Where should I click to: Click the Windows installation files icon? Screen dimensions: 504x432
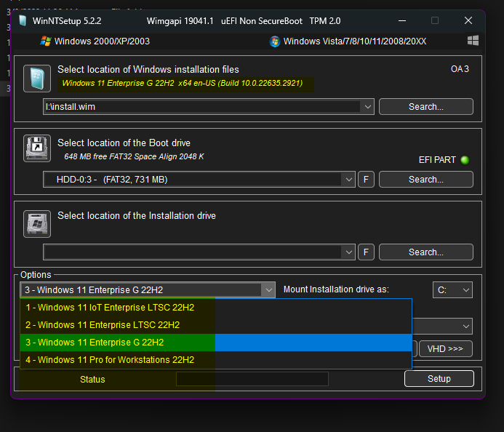pyautogui.click(x=37, y=79)
